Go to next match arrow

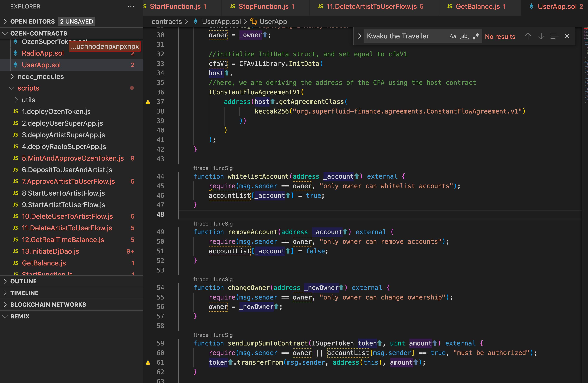(x=541, y=36)
